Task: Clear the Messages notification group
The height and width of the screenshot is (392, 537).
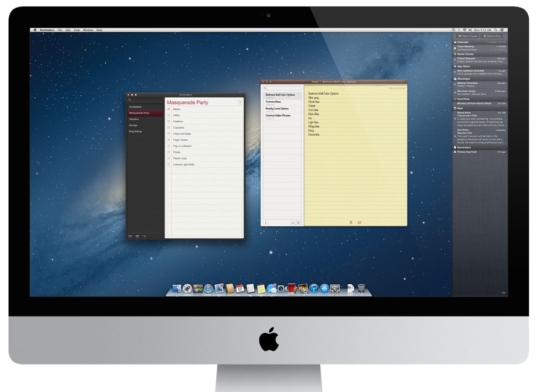Action: 504,78
